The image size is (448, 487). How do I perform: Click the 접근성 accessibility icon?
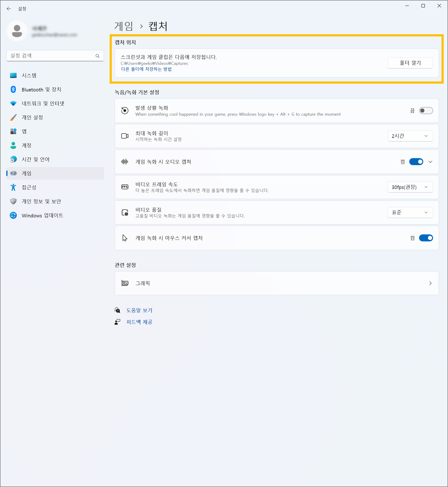tap(13, 187)
